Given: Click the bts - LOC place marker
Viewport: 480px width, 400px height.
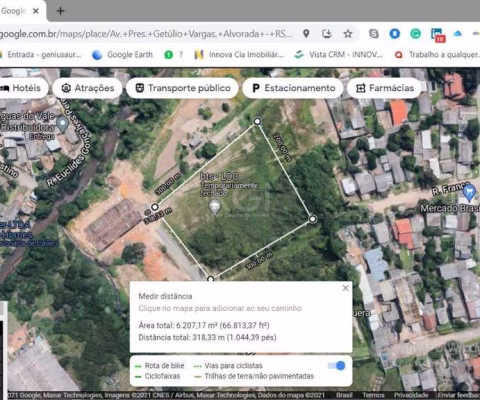Looking at the screenshot, I should [x=214, y=206].
